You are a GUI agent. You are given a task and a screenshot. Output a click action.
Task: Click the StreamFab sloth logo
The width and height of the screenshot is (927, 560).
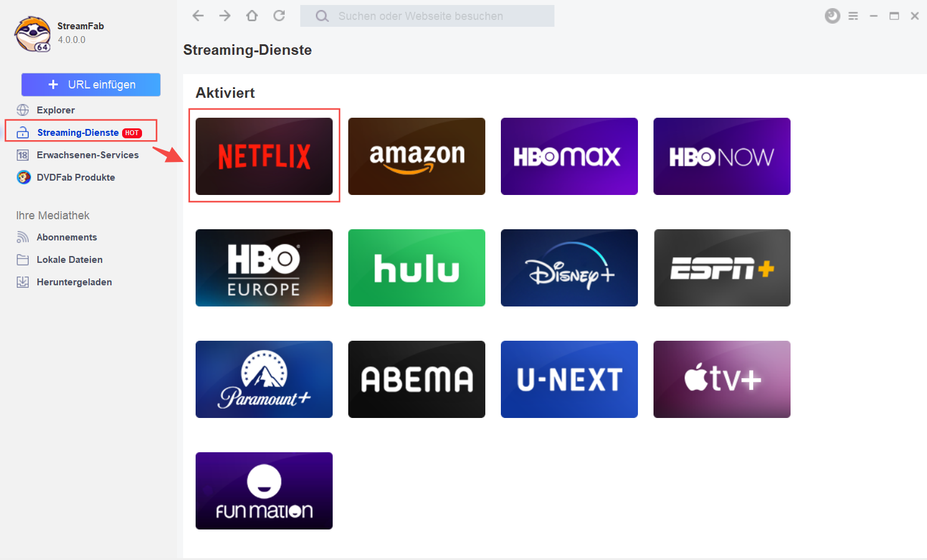pyautogui.click(x=33, y=34)
